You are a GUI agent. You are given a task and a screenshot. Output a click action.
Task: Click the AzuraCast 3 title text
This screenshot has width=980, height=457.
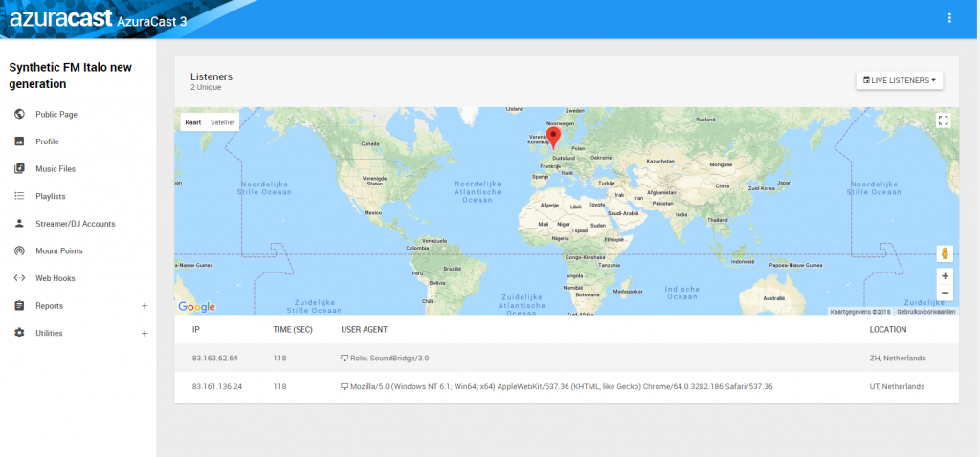[152, 21]
